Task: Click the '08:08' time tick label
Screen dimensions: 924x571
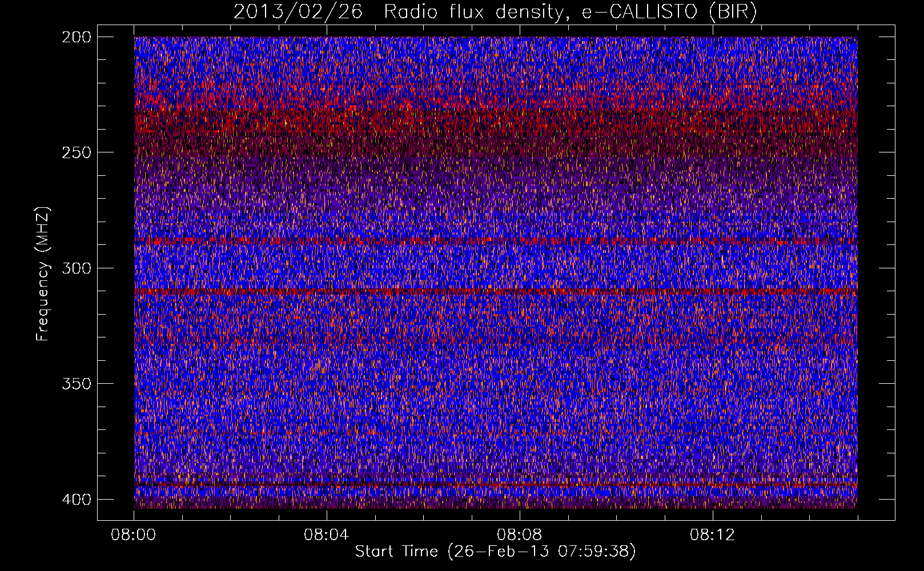Action: 519,535
